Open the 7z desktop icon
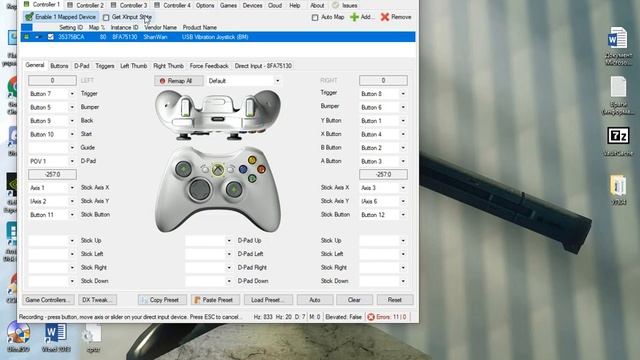The width and height of the screenshot is (640, 360). [618, 136]
